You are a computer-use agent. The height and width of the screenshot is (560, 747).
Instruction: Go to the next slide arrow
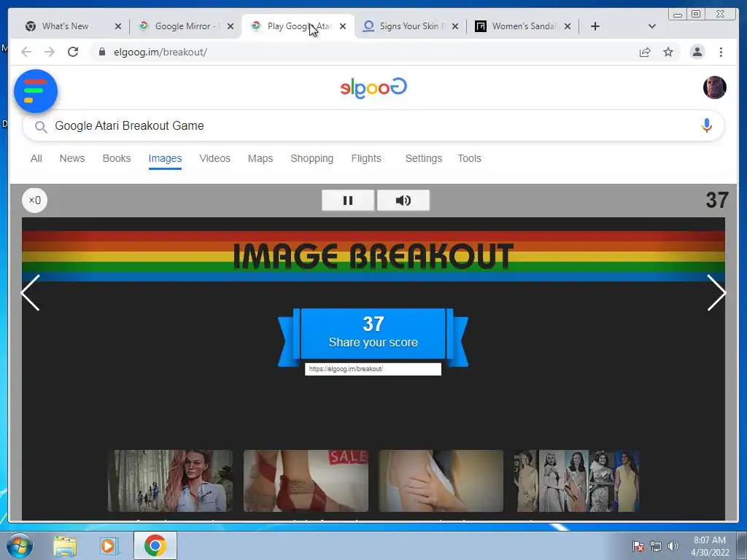pos(716,292)
